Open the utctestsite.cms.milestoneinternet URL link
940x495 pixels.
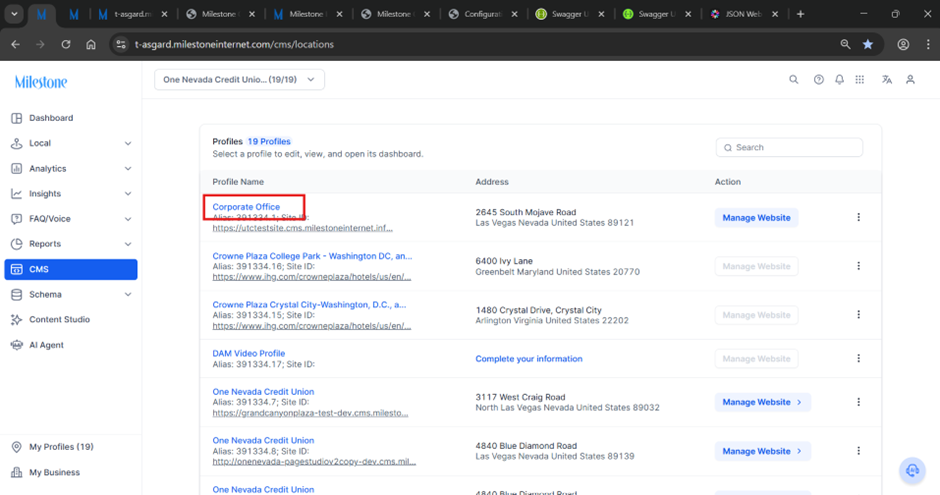(303, 228)
